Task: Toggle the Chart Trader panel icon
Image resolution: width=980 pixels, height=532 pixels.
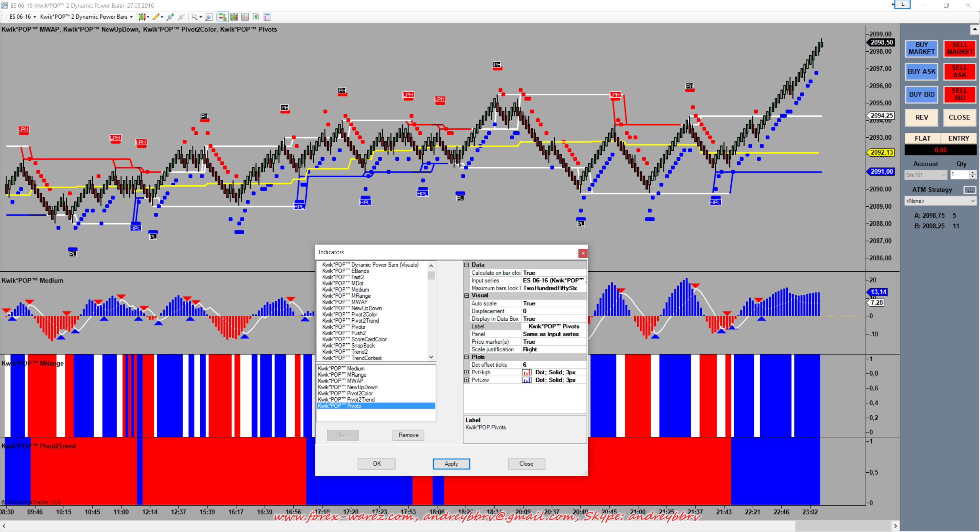Action: coord(223,17)
